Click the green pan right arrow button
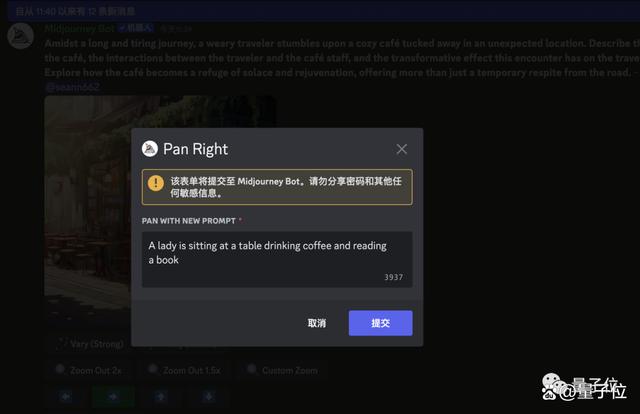640x414 pixels. (113, 396)
